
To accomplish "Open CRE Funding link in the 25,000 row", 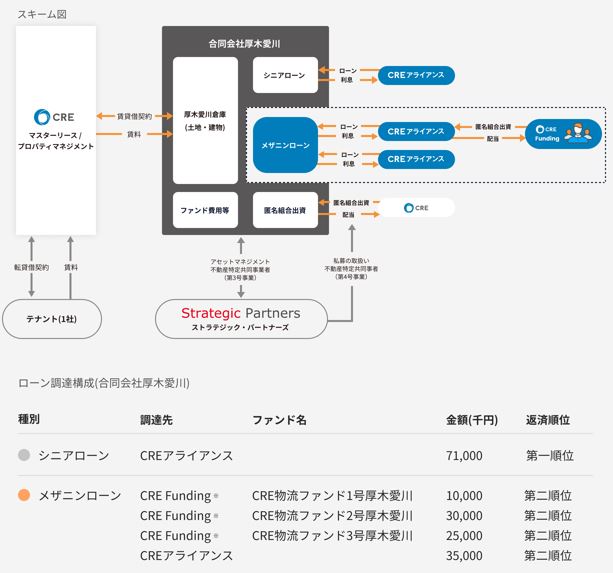I will click(176, 535).
